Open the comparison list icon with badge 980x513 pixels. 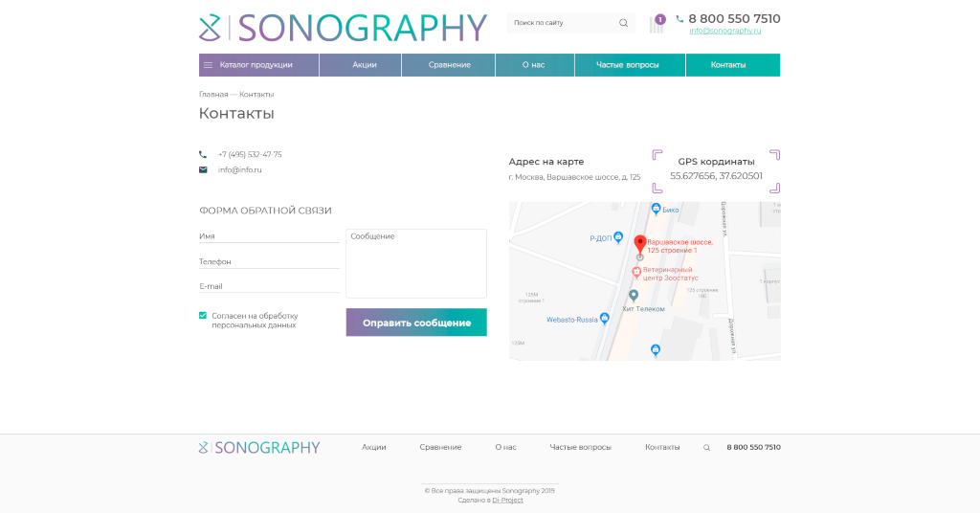657,24
